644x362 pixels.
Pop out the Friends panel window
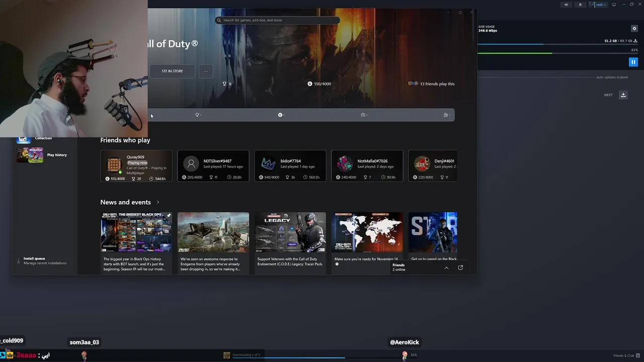coord(460,268)
